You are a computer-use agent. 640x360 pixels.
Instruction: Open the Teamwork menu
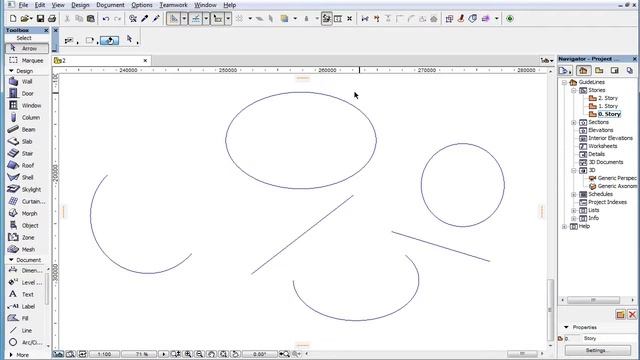click(x=173, y=5)
